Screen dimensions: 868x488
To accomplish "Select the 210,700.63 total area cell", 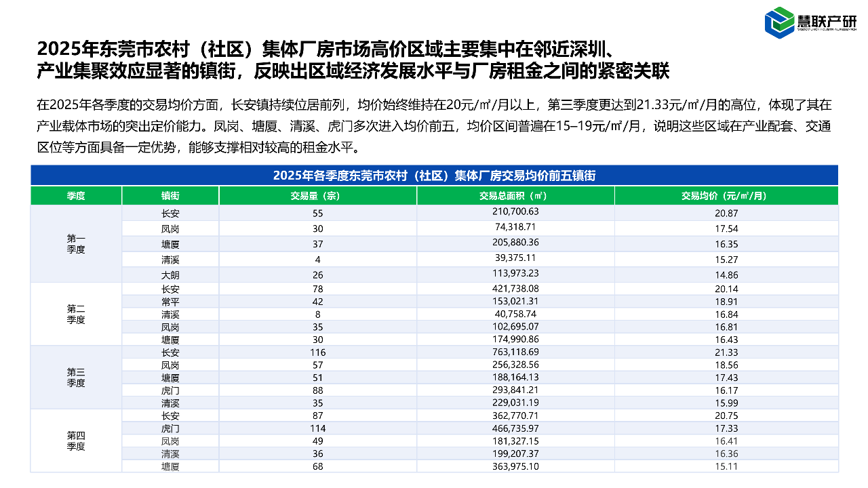I will coord(515,212).
